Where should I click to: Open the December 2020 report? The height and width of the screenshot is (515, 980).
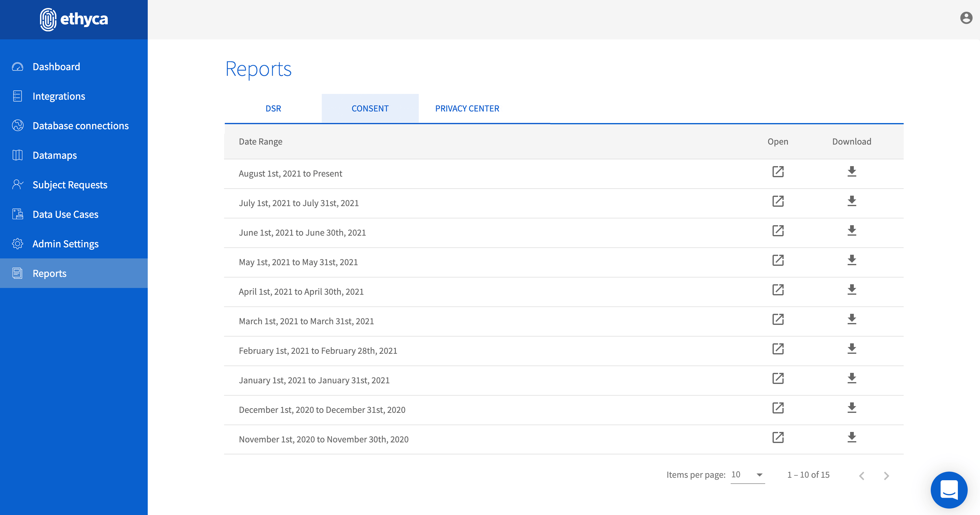777,408
